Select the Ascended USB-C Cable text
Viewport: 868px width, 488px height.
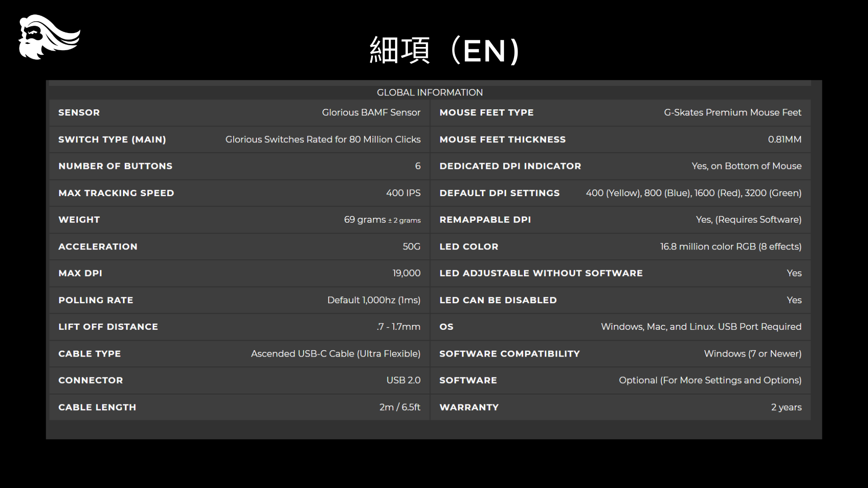335,354
